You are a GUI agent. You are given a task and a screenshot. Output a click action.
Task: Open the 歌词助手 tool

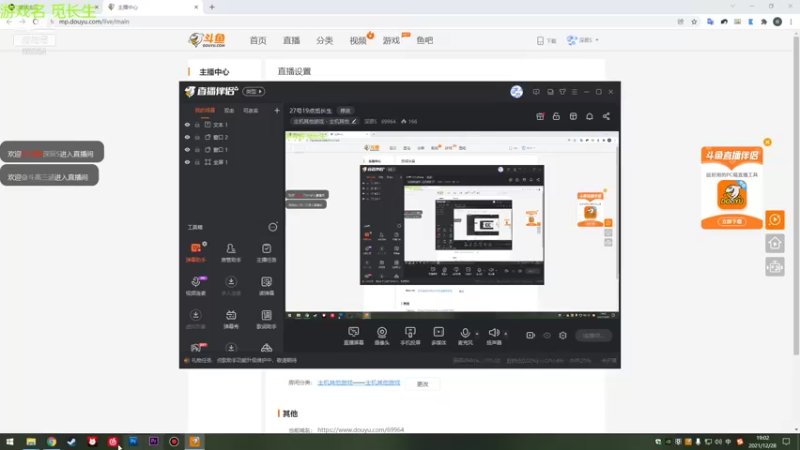pos(266,319)
